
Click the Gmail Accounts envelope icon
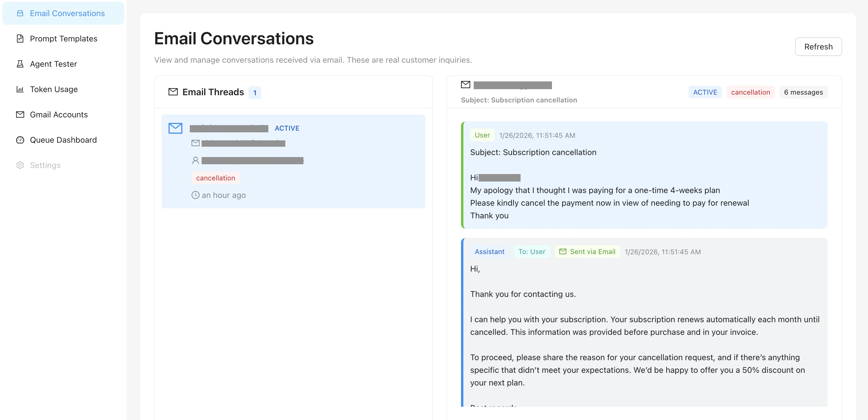point(20,114)
